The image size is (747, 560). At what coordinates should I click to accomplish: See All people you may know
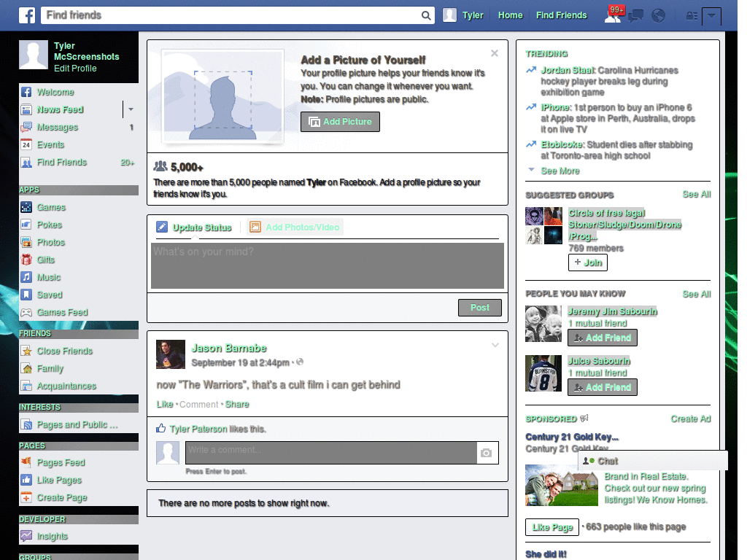pyautogui.click(x=697, y=295)
